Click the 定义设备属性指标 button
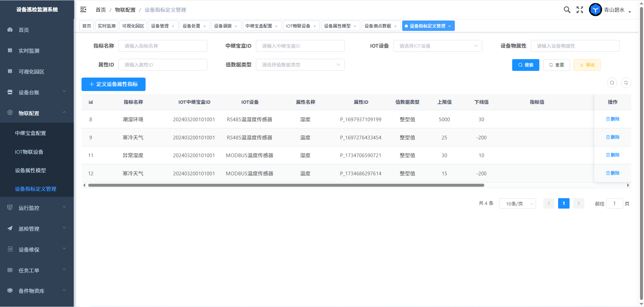 (x=113, y=84)
